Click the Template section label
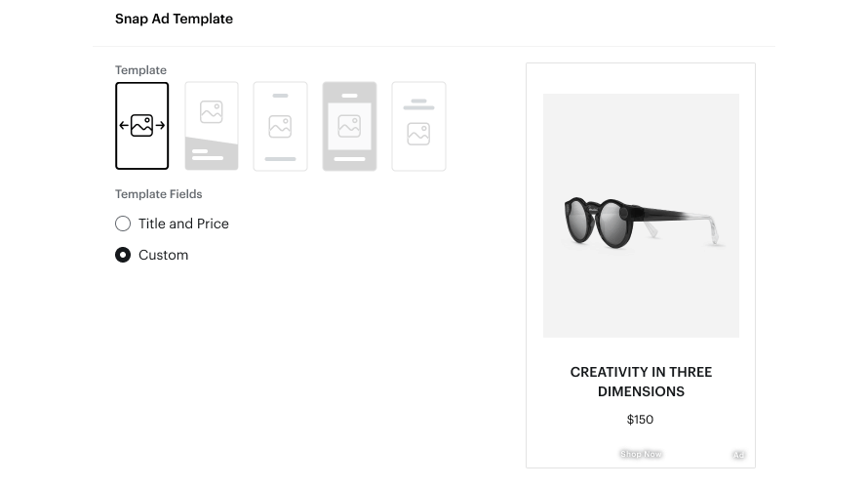Viewport: 868px width, 488px height. [140, 70]
